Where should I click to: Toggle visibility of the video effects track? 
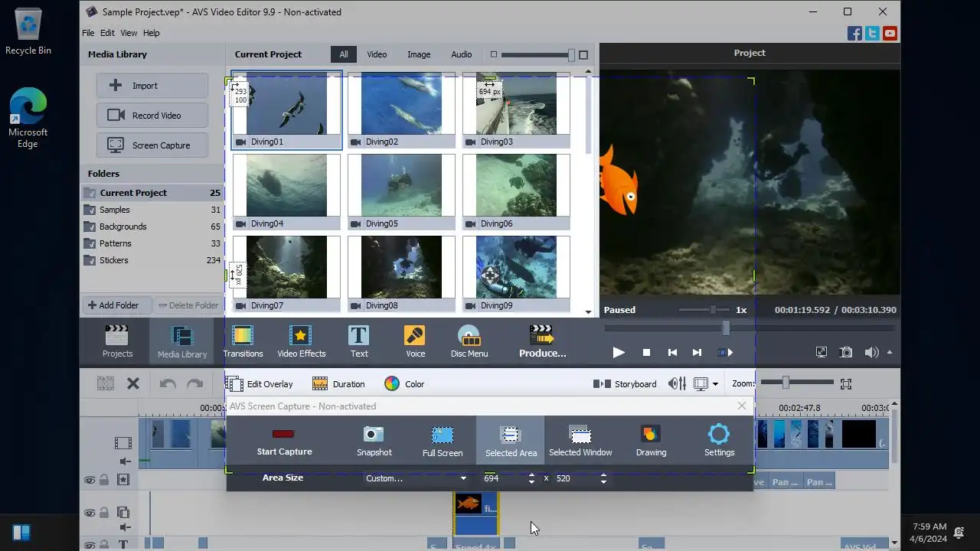point(90,481)
